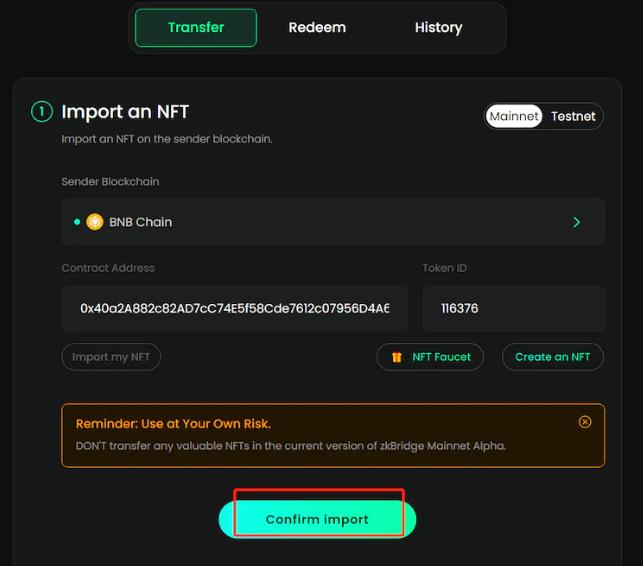This screenshot has height=566, width=643.
Task: Click into the Token ID field
Action: pos(513,309)
